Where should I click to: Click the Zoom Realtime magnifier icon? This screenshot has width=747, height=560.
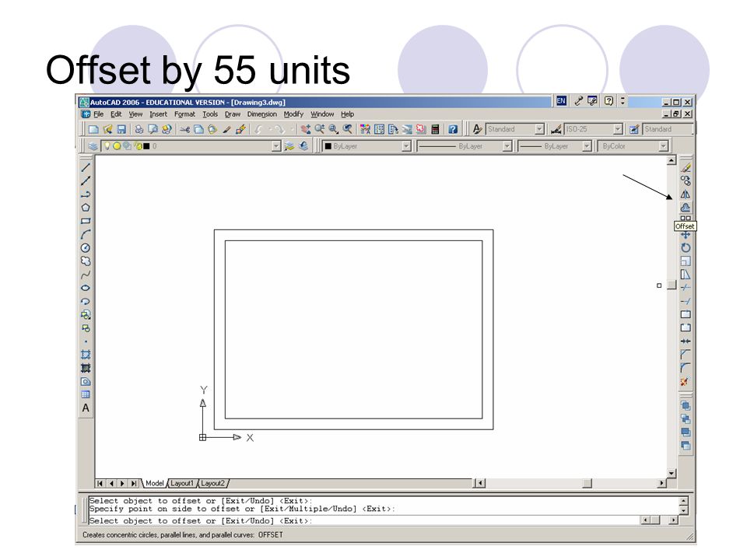point(319,129)
